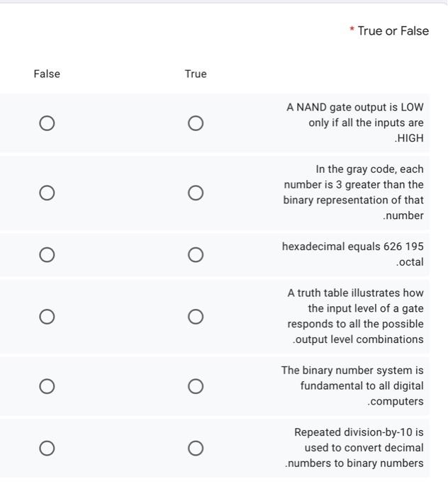Mark True for the gray code statement
The width and height of the screenshot is (448, 496).
point(196,193)
